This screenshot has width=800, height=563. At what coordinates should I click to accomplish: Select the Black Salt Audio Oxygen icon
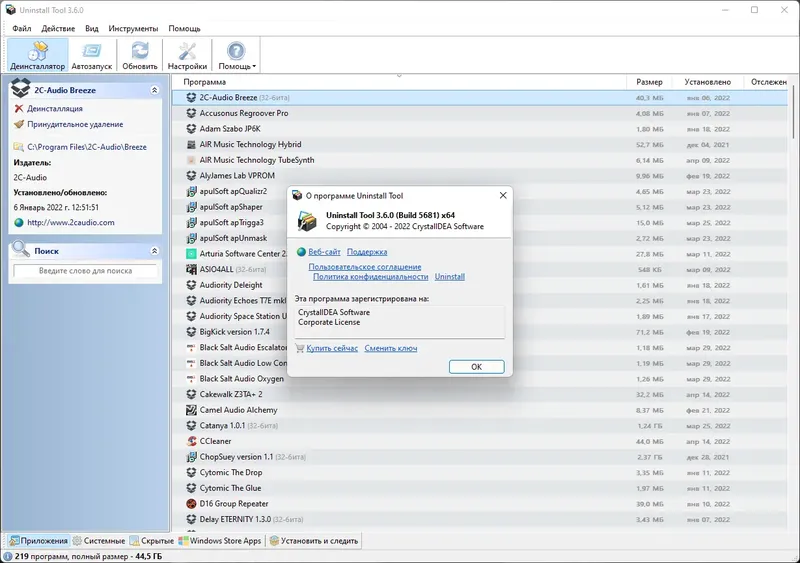[191, 379]
